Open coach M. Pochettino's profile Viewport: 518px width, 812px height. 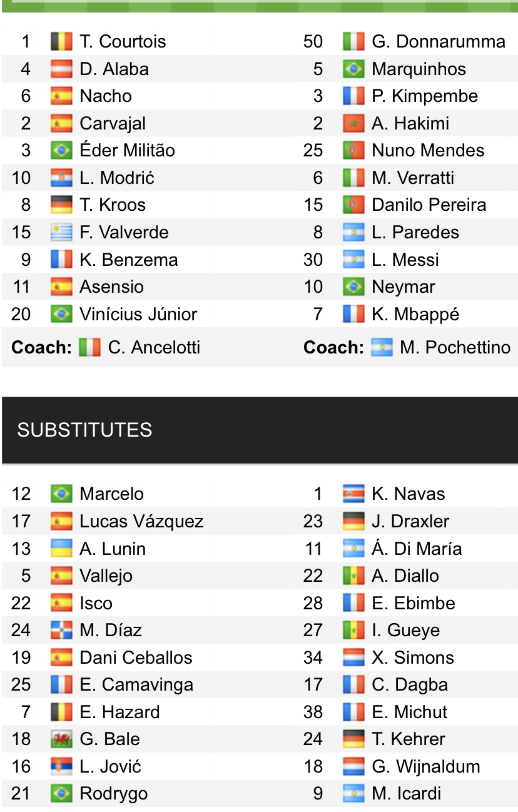455,347
